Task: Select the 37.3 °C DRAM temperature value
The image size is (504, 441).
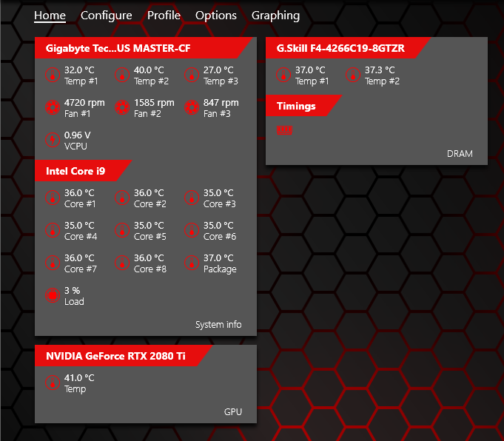Action: point(380,70)
